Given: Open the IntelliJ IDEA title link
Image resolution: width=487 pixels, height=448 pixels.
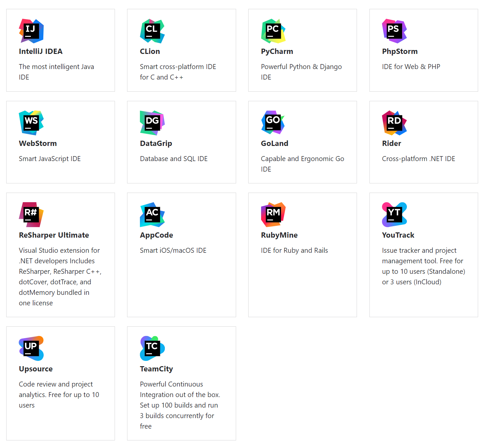Looking at the screenshot, I should coord(41,51).
